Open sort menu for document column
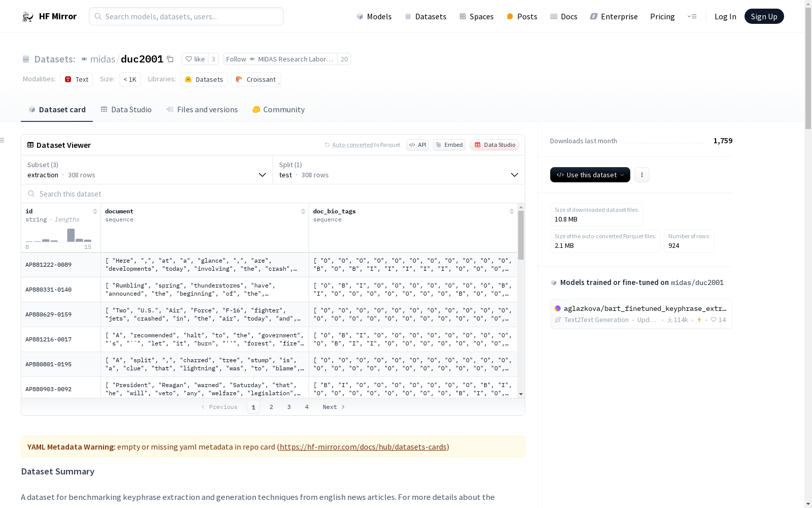Viewport: 812px width, 508px height. (x=303, y=211)
